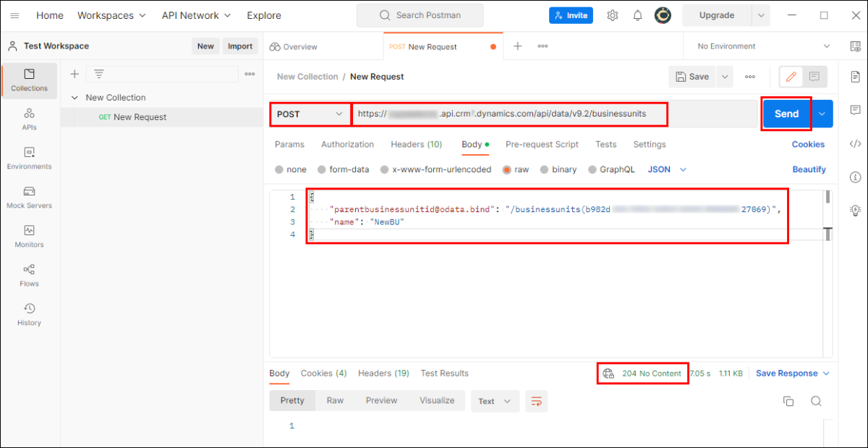Open Mock Servers in the sidebar

30,198
